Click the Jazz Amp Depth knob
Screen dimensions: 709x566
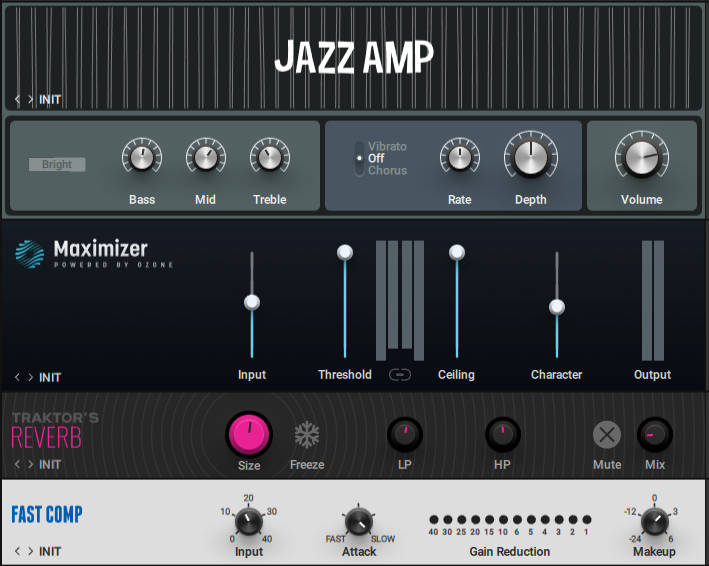(x=531, y=157)
